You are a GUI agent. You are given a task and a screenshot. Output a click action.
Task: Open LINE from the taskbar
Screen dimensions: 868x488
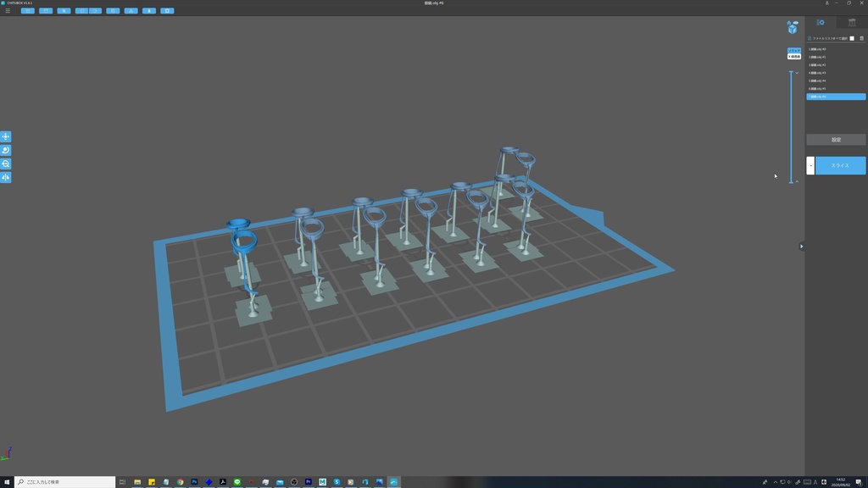[x=237, y=482]
